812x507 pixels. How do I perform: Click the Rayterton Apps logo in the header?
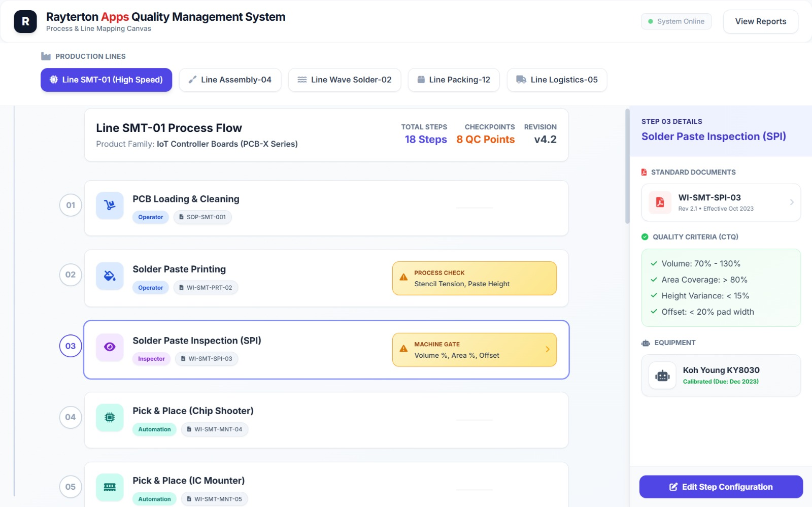tap(25, 21)
